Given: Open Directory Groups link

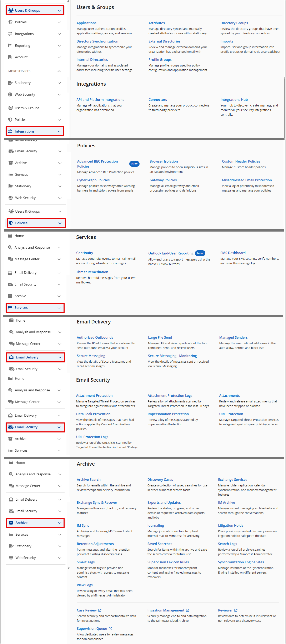Looking at the screenshot, I should click(x=234, y=23).
